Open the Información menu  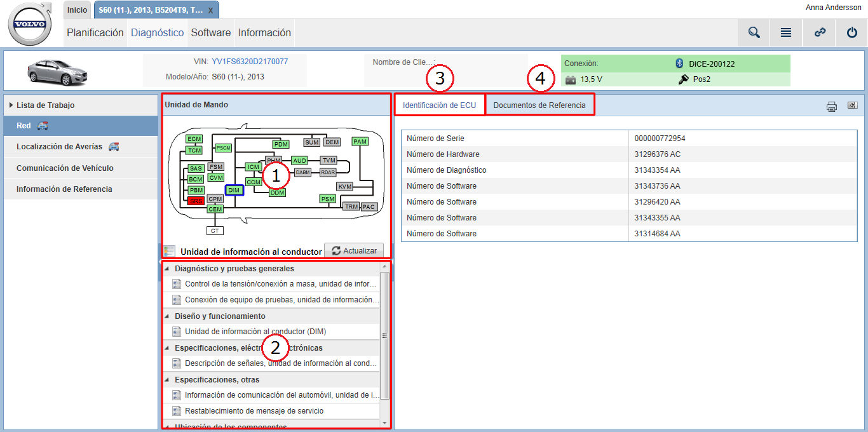tap(264, 32)
